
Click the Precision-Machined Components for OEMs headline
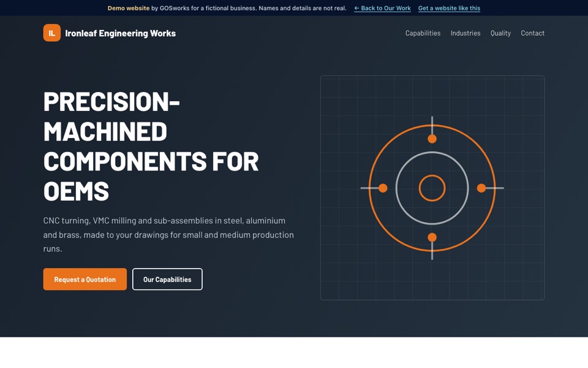coord(151,146)
